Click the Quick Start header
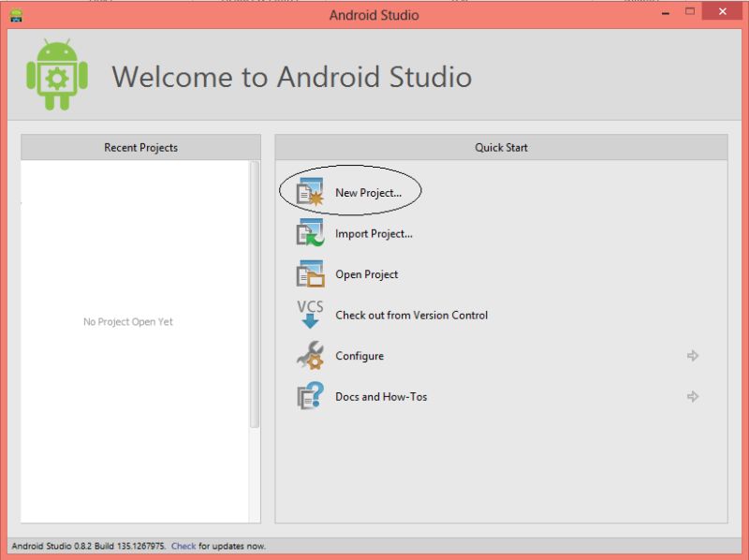 [501, 147]
